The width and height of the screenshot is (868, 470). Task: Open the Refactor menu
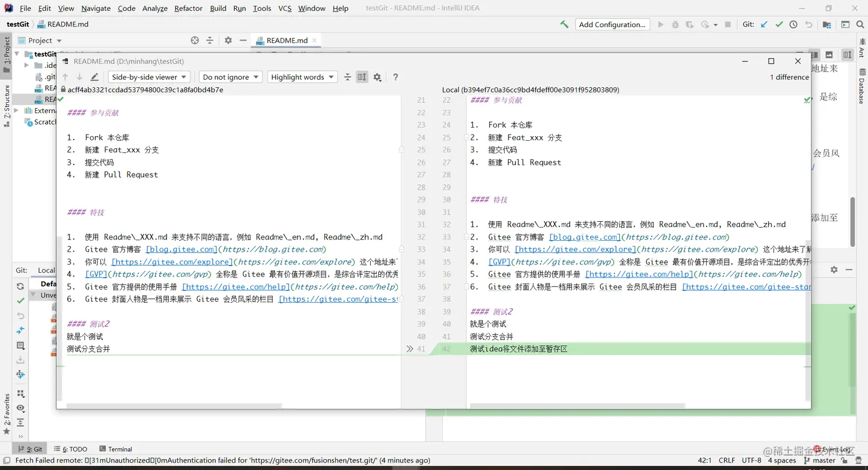click(188, 8)
